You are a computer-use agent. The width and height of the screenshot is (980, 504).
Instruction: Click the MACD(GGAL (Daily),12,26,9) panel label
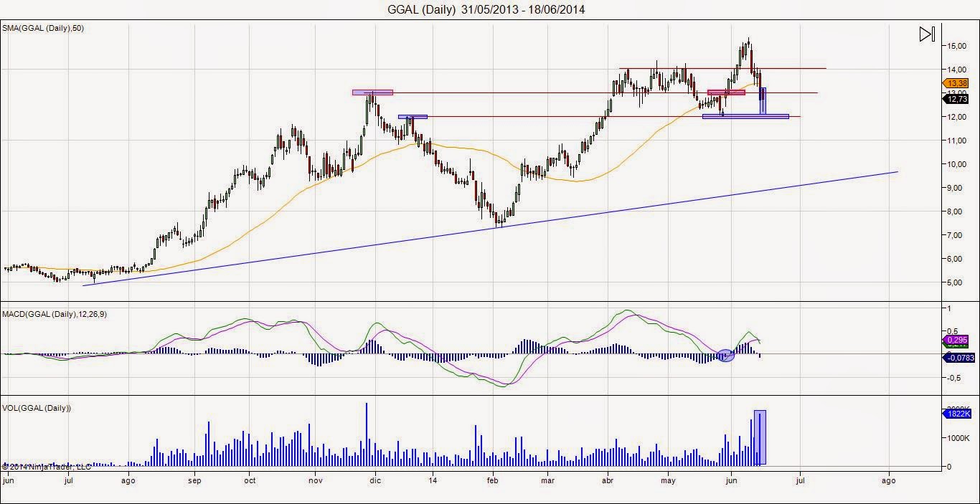[55, 314]
